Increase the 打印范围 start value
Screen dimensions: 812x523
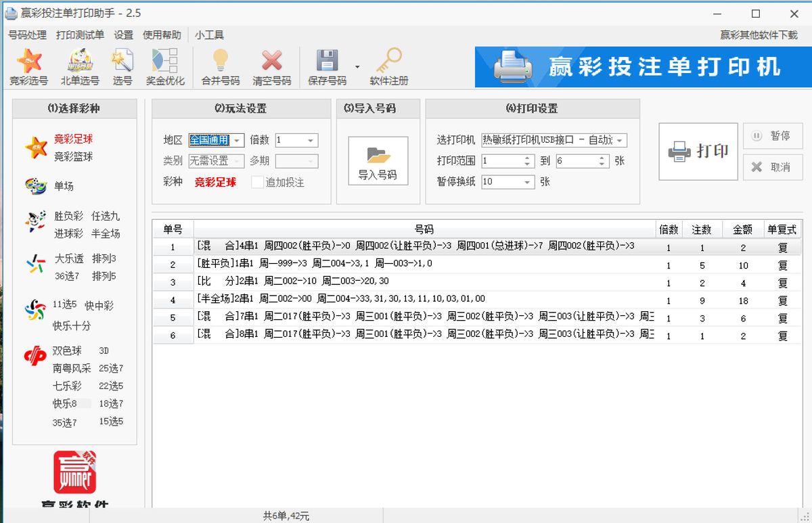[x=528, y=158]
